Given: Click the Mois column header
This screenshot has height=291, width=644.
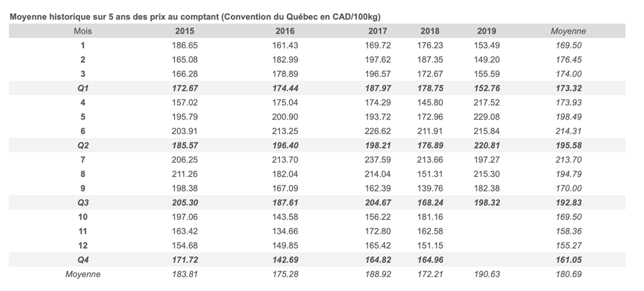Looking at the screenshot, I should (x=82, y=31).
